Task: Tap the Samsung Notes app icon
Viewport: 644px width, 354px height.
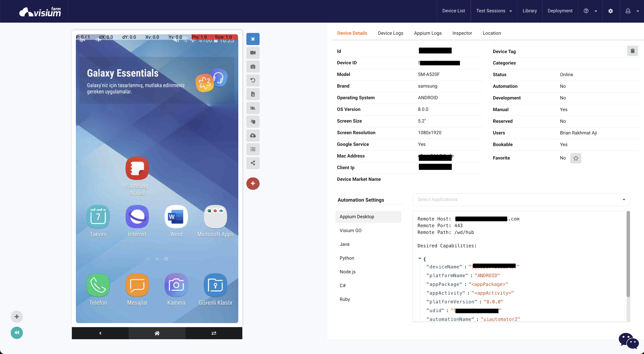Action: coord(137,168)
